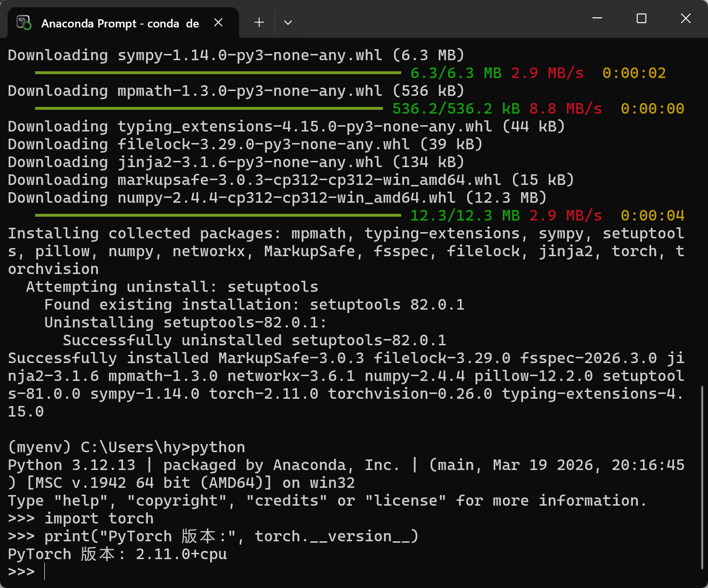This screenshot has height=588, width=708.
Task: Click the text "Downloading mpmath-1.3.0-py3-none-any.whl"
Action: tap(195, 91)
